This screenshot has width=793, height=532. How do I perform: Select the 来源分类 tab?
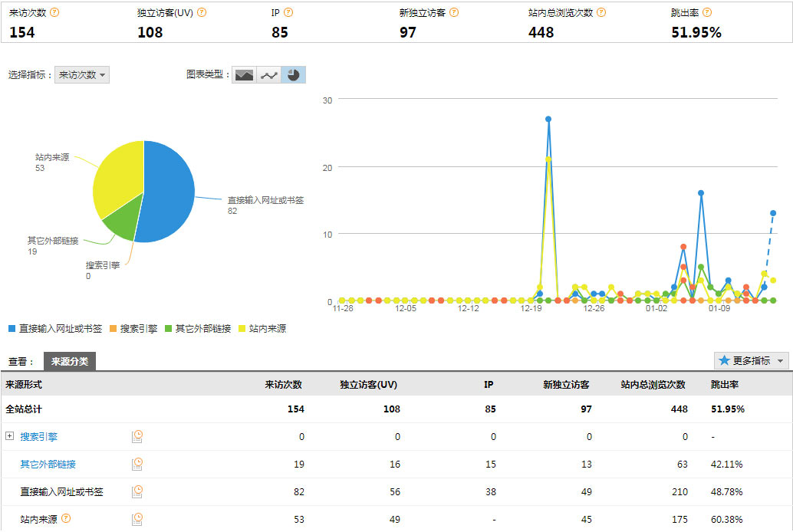click(x=70, y=361)
